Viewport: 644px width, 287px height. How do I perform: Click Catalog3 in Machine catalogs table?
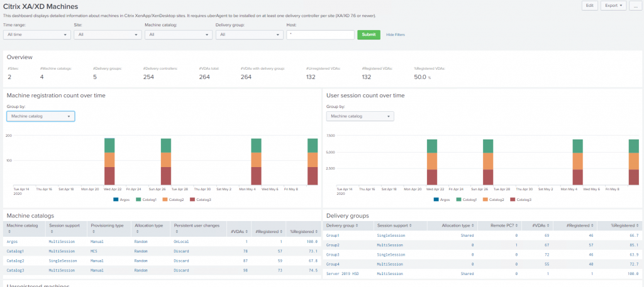pos(15,270)
